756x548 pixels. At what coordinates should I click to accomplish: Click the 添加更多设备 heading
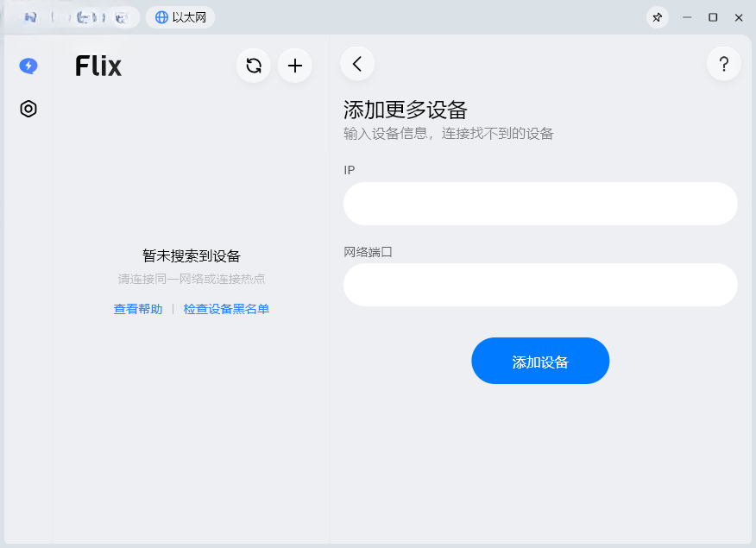click(405, 110)
